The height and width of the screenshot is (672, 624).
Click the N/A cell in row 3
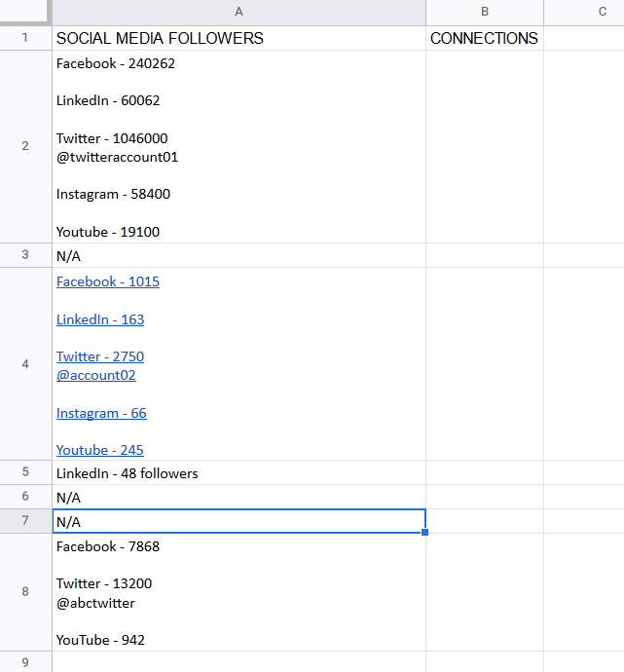(239, 255)
